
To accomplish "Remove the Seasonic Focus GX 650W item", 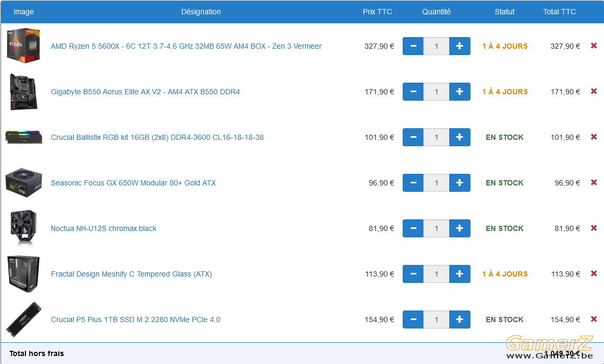I will pos(593,183).
